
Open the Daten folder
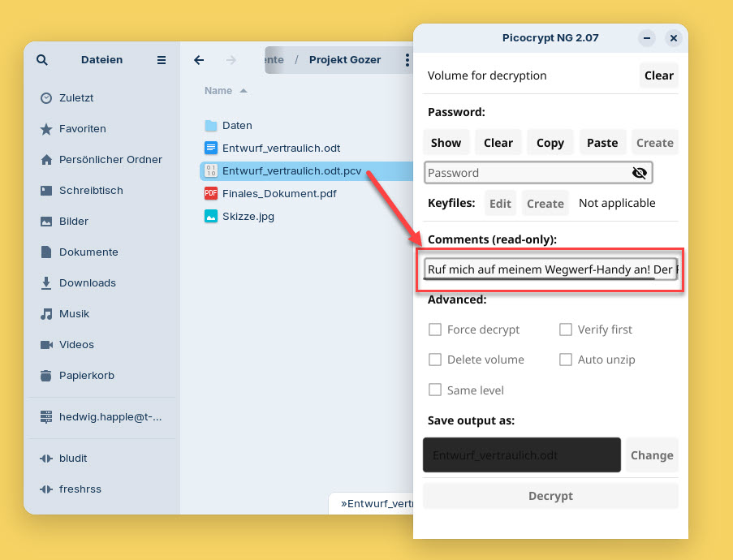237,126
